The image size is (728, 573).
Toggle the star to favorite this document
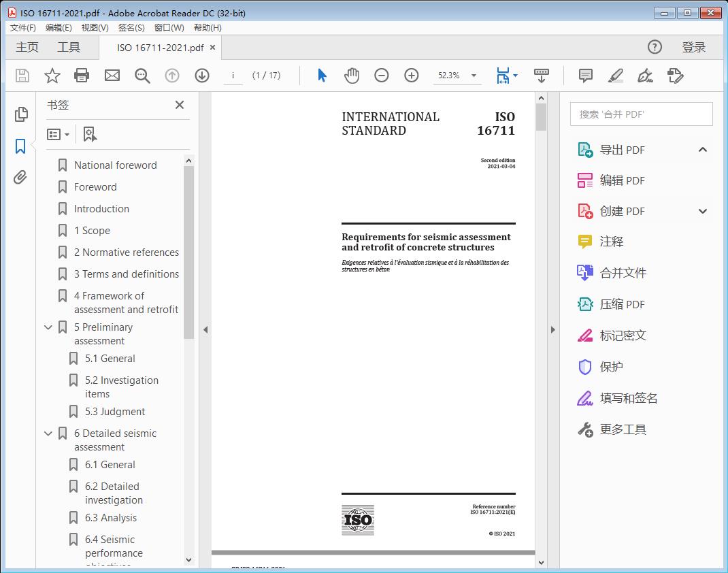point(52,76)
